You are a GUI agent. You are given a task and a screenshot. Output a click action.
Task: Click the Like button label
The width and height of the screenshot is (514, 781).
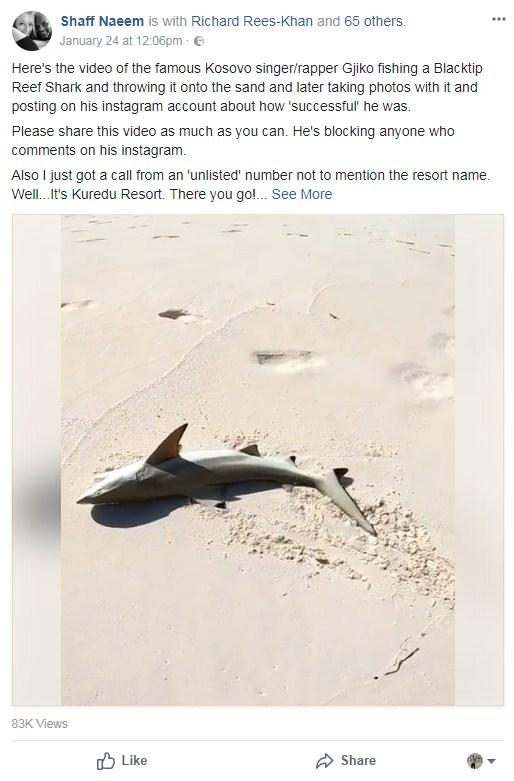pyautogui.click(x=134, y=761)
